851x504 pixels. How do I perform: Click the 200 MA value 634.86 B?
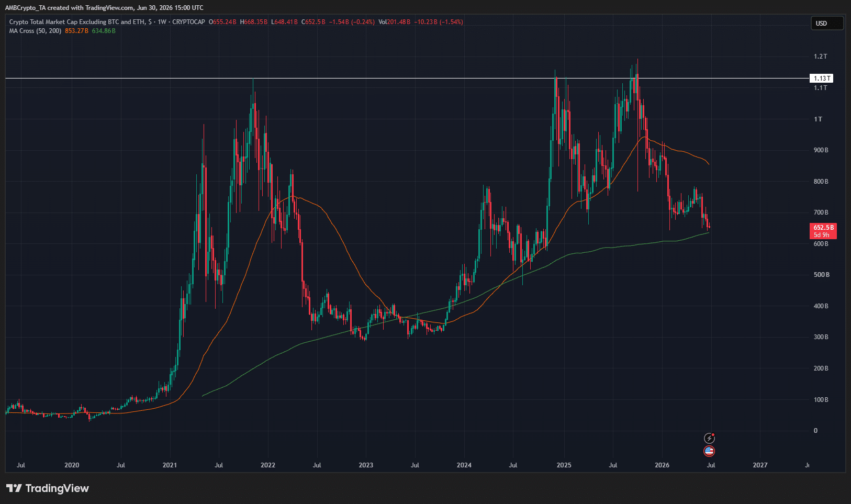[104, 31]
